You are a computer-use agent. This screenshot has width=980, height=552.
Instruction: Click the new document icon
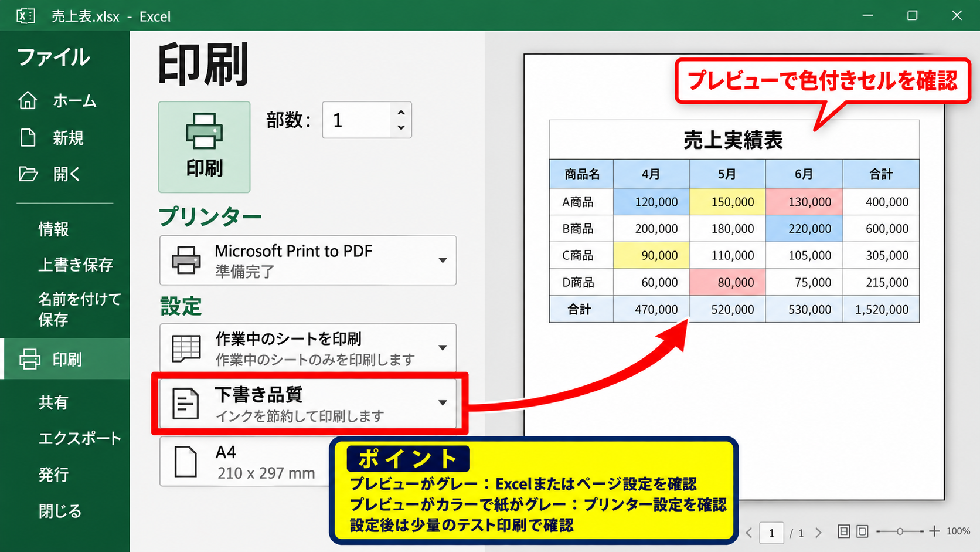[28, 137]
